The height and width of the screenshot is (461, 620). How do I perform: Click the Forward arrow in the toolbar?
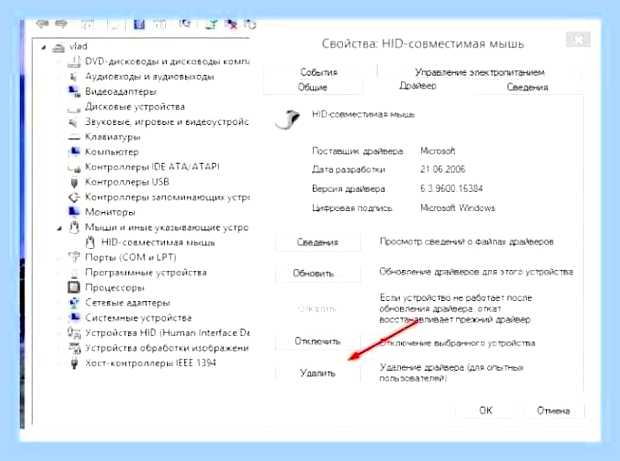[x=60, y=25]
